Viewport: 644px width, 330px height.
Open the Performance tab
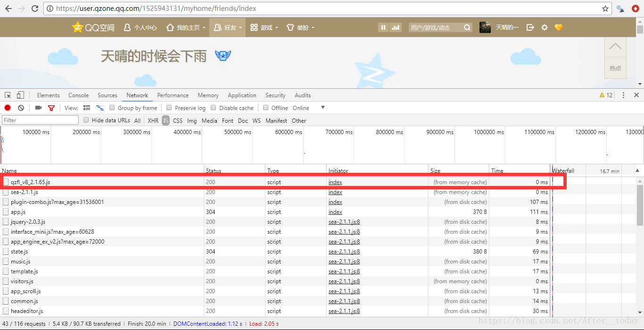(173, 95)
